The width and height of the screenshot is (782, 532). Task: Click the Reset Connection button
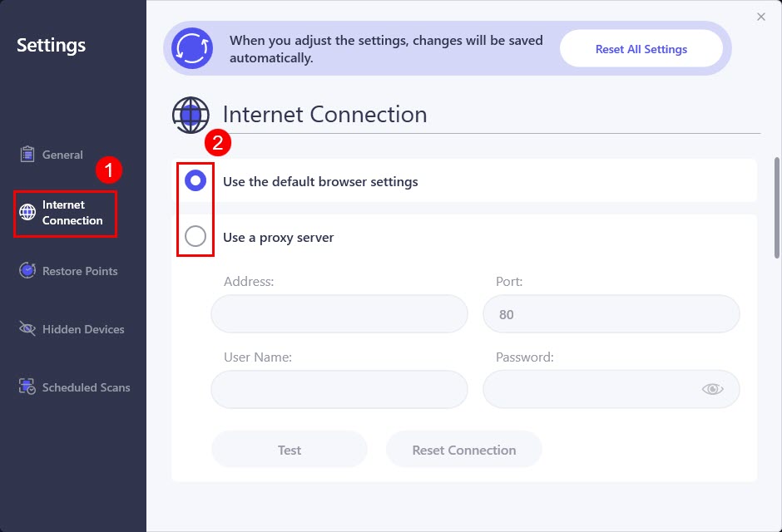pyautogui.click(x=464, y=450)
